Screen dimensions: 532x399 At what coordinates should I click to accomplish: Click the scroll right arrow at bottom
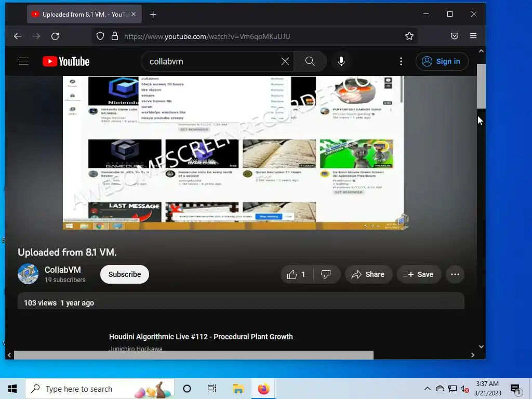(x=473, y=355)
